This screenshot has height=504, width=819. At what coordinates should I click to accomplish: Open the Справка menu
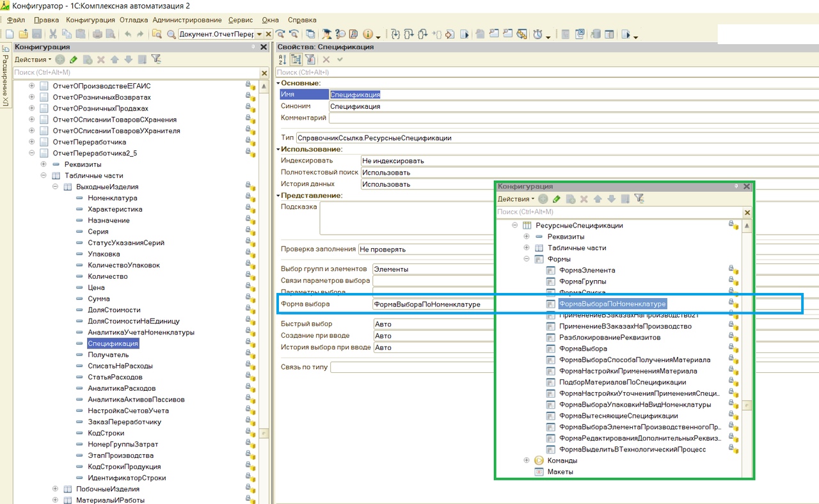[302, 20]
